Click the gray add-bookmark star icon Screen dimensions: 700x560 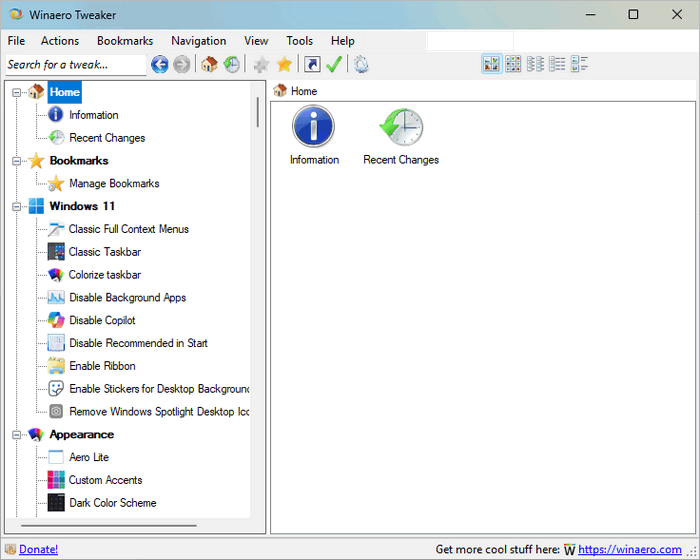261,64
